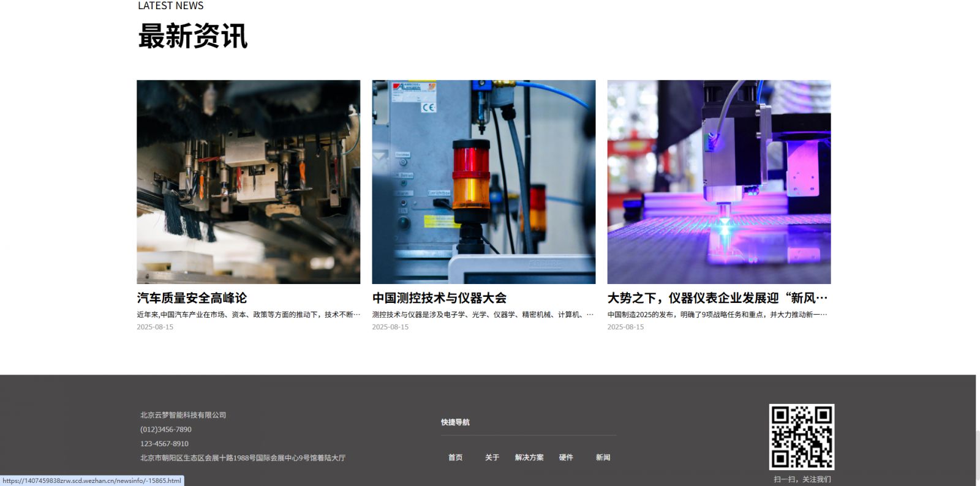Open the laser machine article image
This screenshot has width=980, height=486.
coord(718,182)
